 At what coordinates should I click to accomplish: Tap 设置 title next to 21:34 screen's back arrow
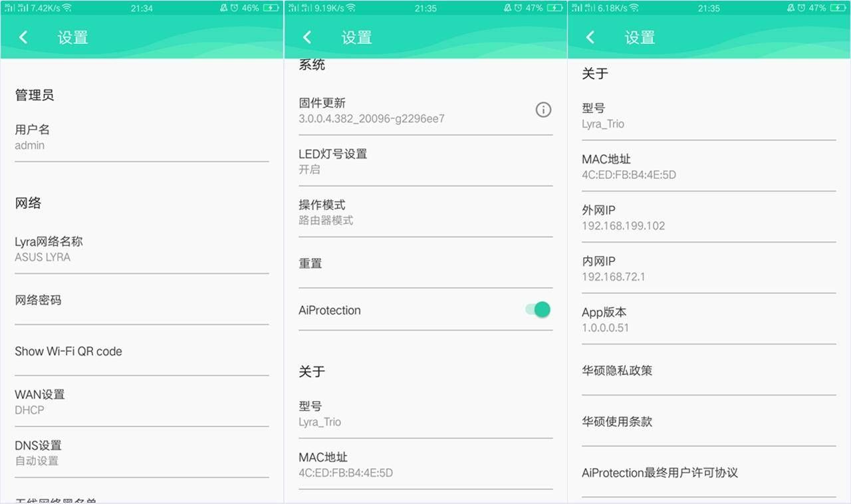73,38
